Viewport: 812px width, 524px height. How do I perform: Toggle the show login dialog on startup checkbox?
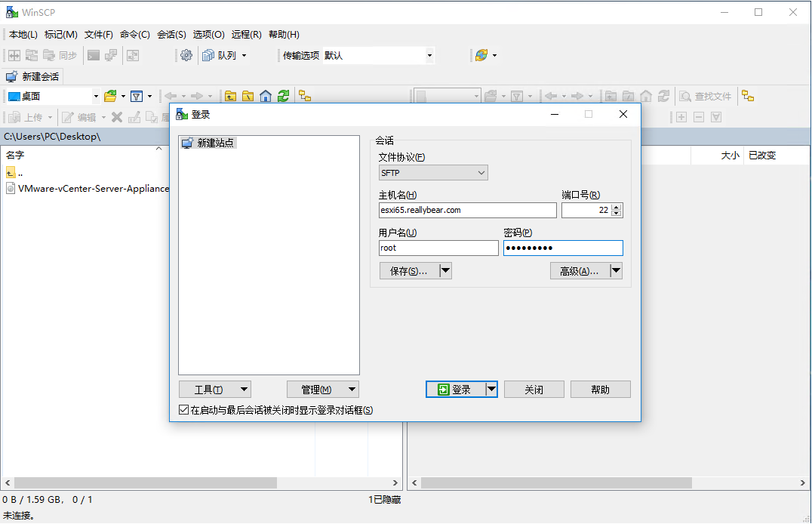(183, 409)
